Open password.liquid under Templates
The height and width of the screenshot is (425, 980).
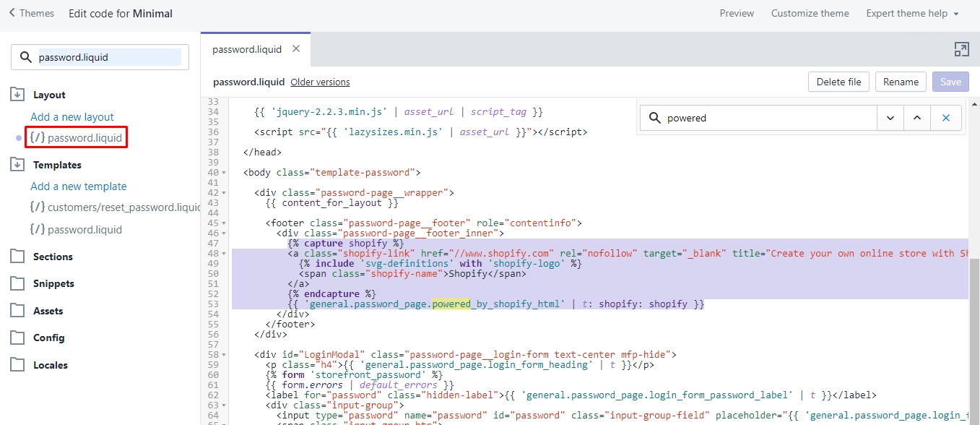pyautogui.click(x=76, y=230)
